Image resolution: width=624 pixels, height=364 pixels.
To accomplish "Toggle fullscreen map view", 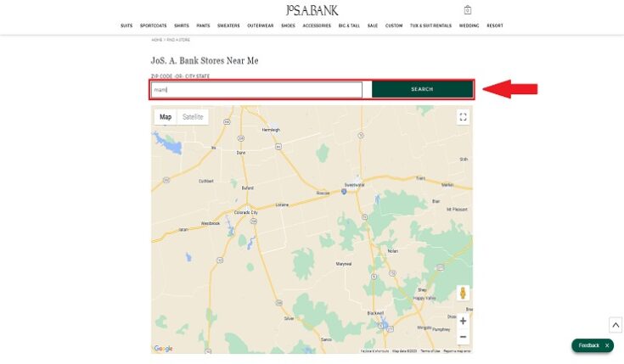I will tap(463, 117).
